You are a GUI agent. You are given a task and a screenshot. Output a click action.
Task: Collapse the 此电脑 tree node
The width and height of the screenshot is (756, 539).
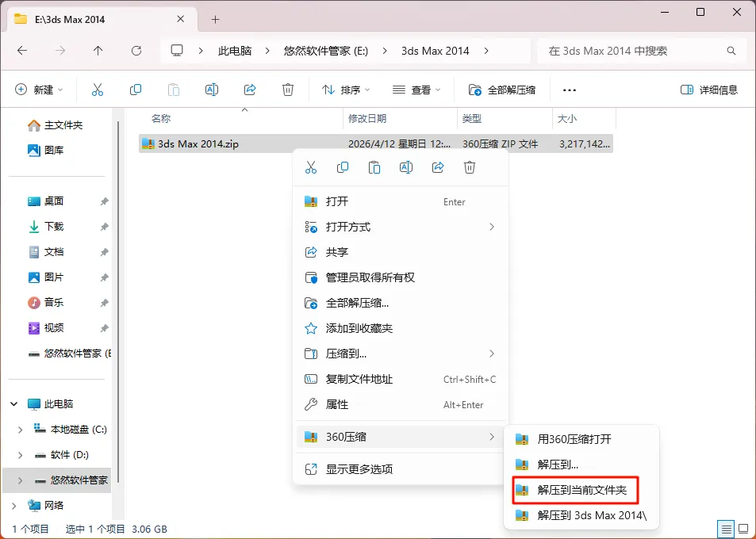14,403
